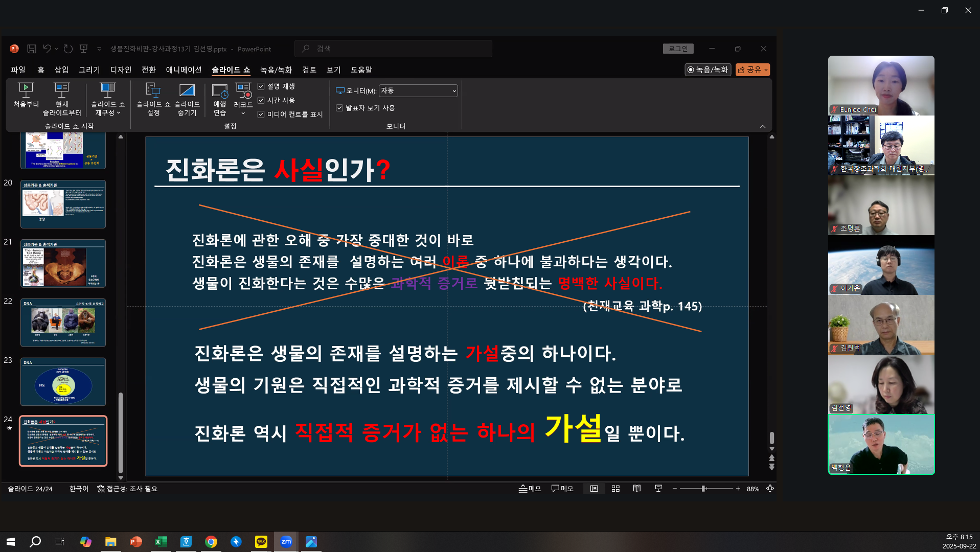Start slideshow from current slide (현재 슬라이드부터)
Viewport: 980px width, 552px height.
[x=62, y=99]
